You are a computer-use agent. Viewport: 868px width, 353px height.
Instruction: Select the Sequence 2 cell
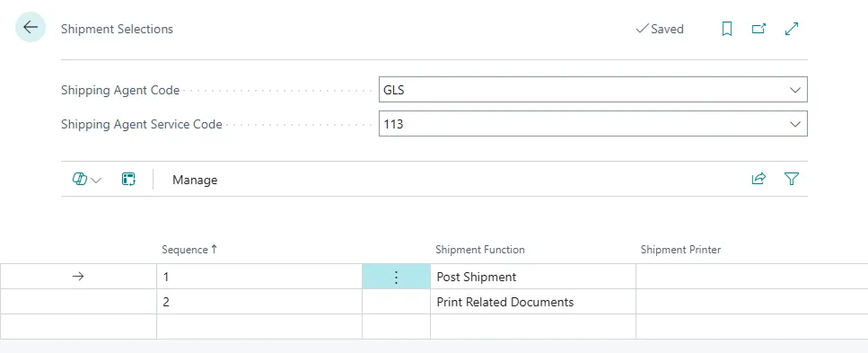(259, 302)
